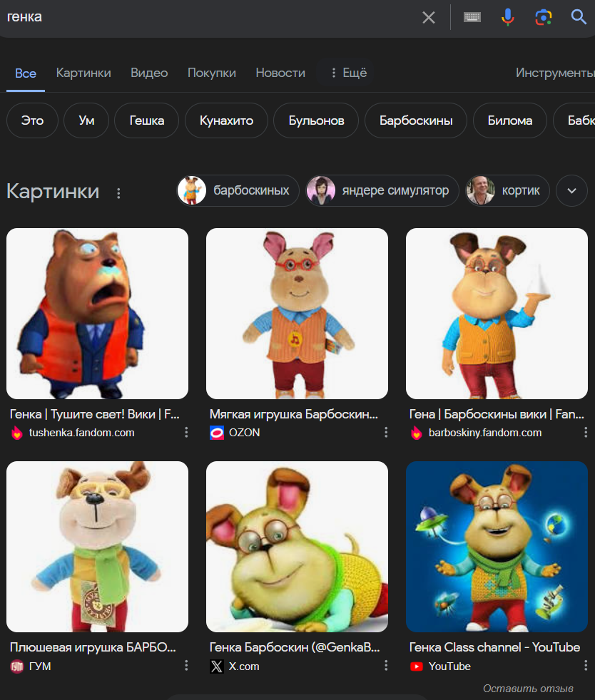Click the YouTube favicon
The height and width of the screenshot is (700, 595).
tap(417, 666)
